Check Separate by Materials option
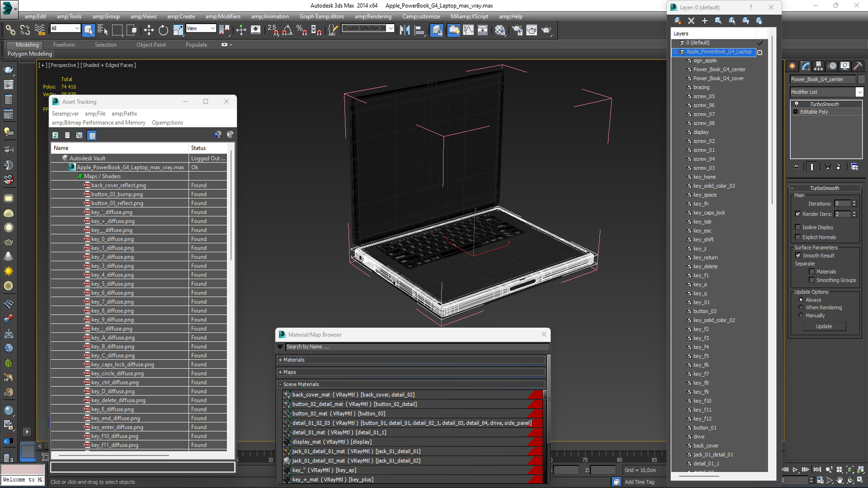This screenshot has width=868, height=488. [811, 272]
